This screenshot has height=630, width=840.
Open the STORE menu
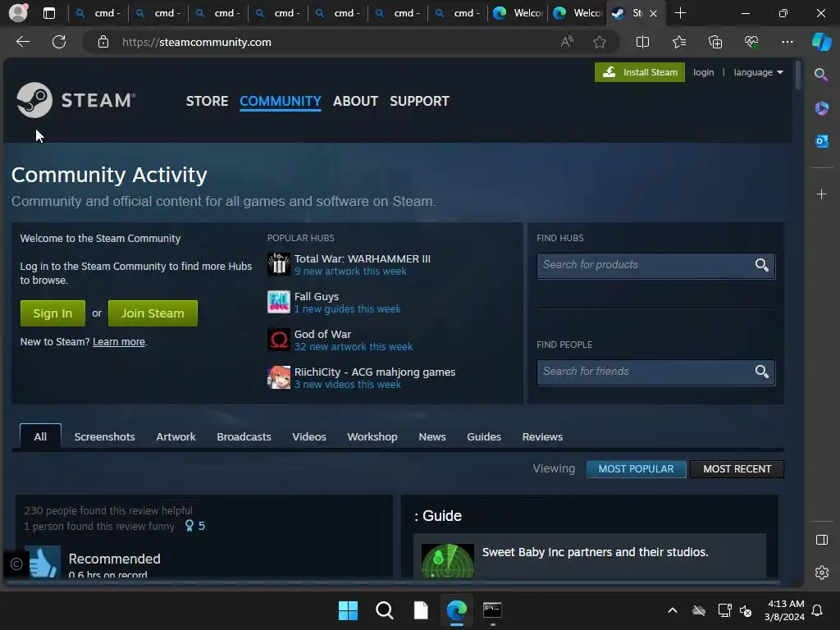[207, 101]
